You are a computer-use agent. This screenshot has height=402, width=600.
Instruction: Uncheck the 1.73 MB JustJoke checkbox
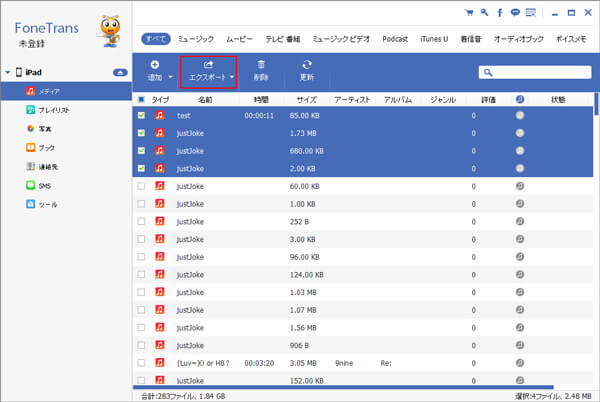coord(141,133)
